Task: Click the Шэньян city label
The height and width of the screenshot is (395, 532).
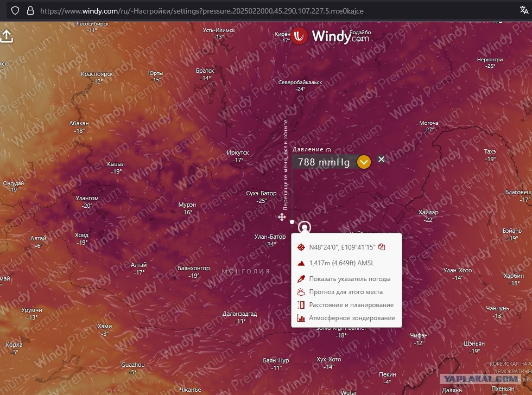Action: click(x=474, y=343)
